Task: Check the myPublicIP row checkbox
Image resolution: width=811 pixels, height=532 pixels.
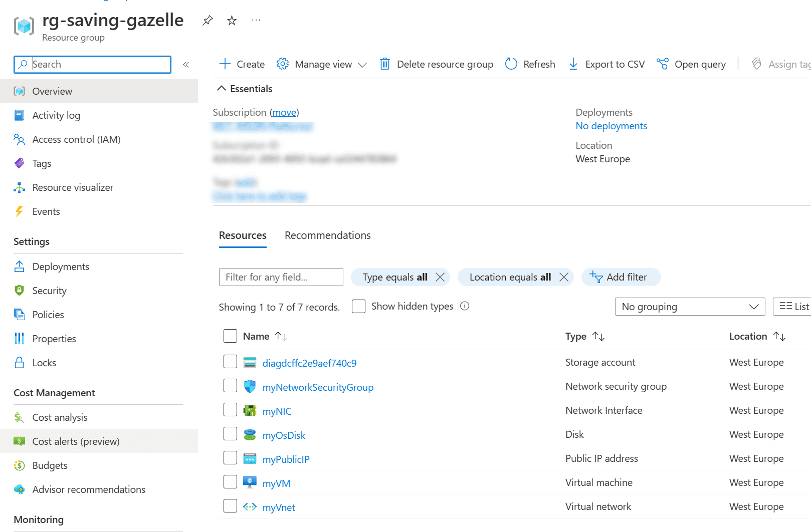Action: pyautogui.click(x=230, y=458)
